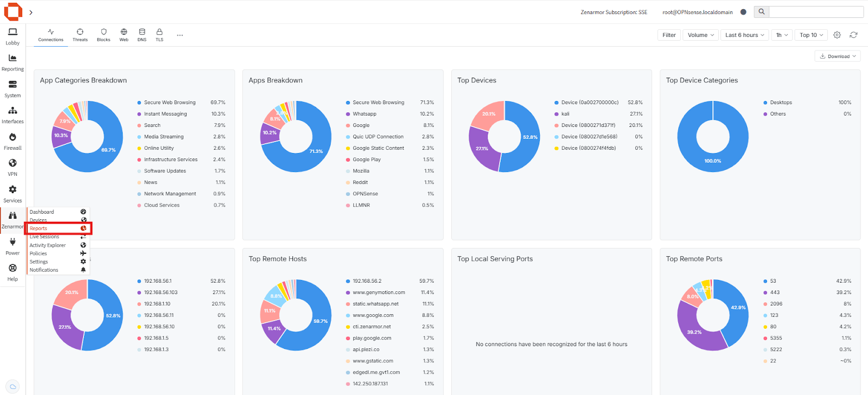Open Live Sessions from Zenarmor submenu

tap(58, 237)
